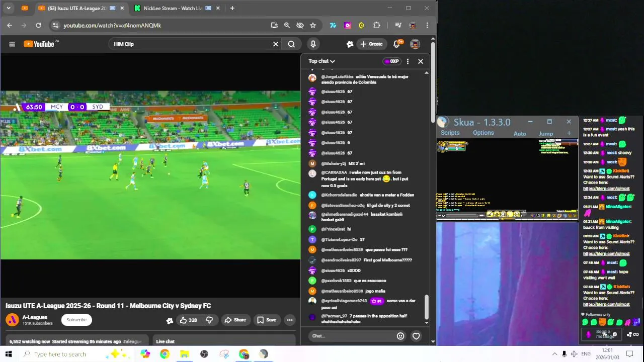Open Copilot from the taskbar
The width and height of the screenshot is (644, 362).
coord(145,354)
